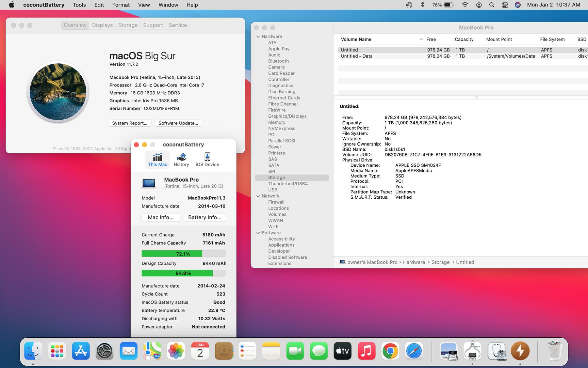Open coconutBattery lightning icon in the Dock
This screenshot has height=368, width=588.
[x=520, y=351]
